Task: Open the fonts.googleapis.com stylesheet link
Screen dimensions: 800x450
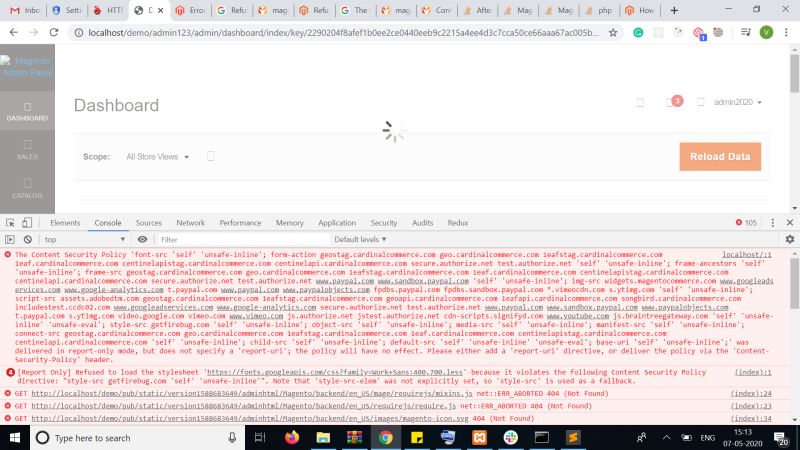Action: (x=335, y=372)
